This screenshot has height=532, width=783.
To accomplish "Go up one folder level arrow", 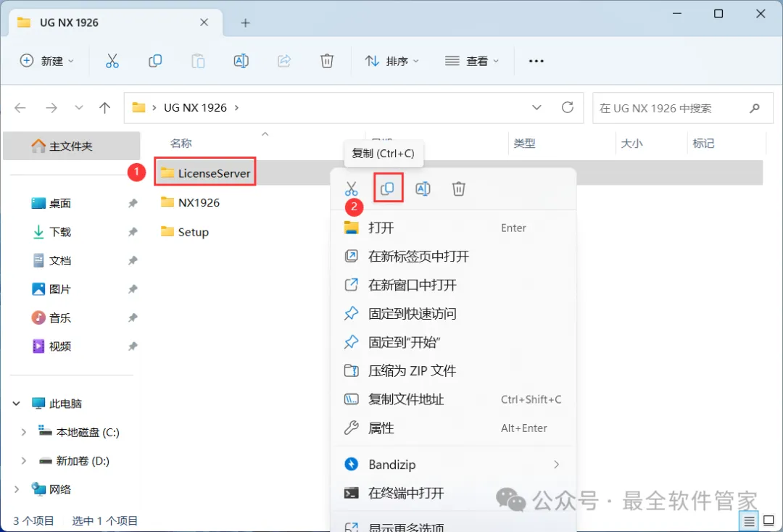I will 104,107.
